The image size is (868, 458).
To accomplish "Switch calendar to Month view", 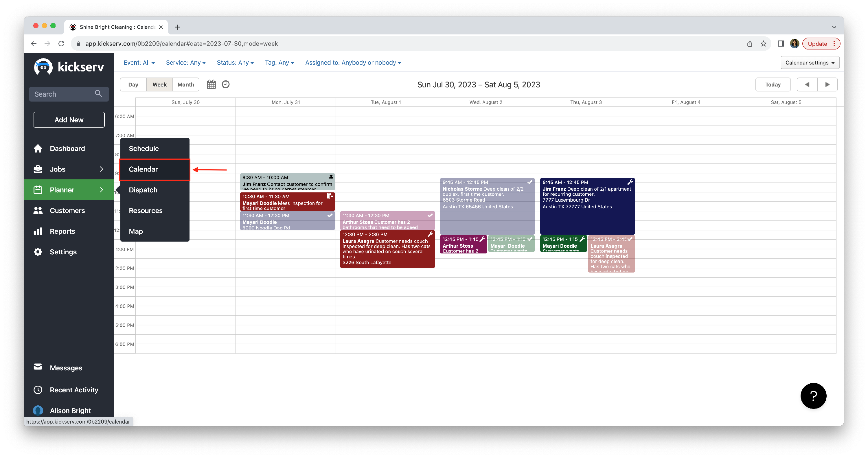I will tap(186, 84).
